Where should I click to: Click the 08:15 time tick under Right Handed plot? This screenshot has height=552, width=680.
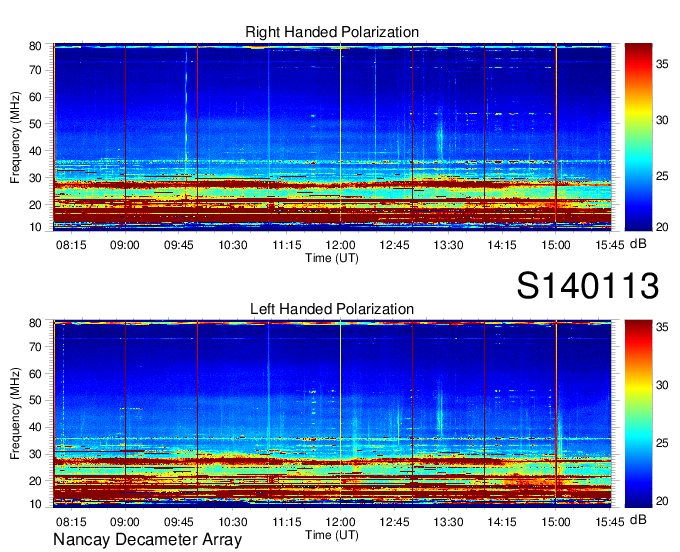(71, 245)
